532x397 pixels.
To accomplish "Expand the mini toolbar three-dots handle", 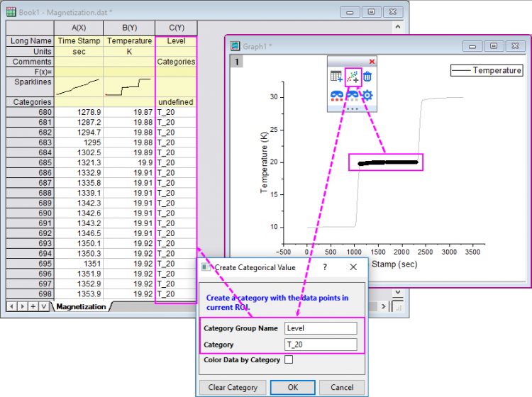I will [x=352, y=108].
